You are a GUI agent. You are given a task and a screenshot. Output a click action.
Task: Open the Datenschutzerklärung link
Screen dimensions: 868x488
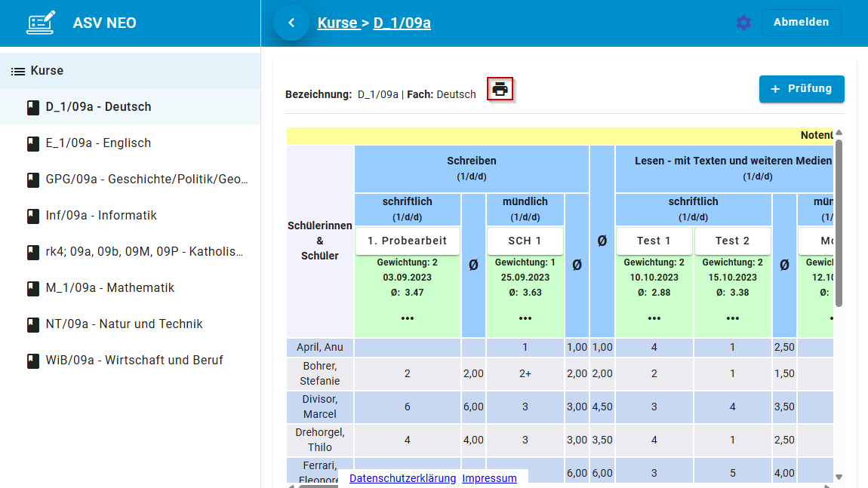(x=402, y=478)
